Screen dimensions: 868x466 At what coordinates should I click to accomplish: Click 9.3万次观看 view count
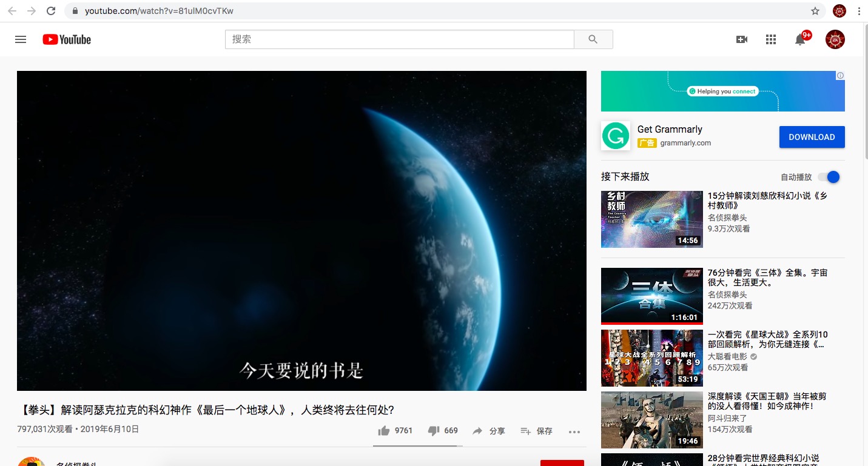(728, 228)
